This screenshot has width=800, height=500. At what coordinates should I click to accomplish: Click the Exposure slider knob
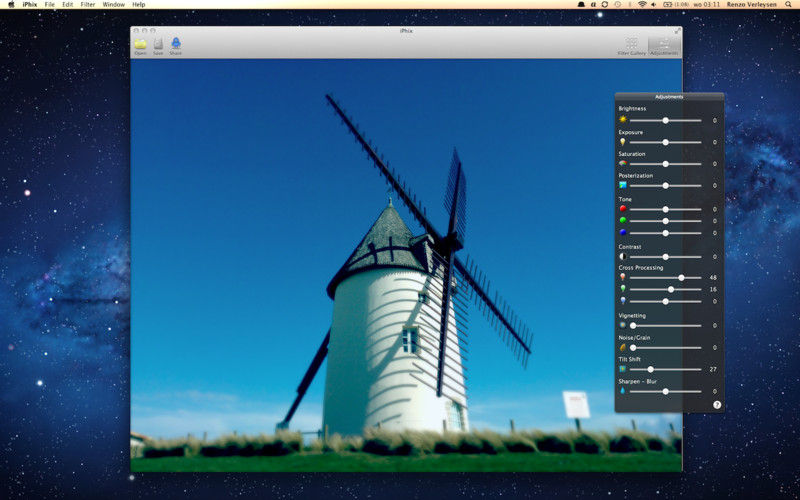[x=665, y=142]
